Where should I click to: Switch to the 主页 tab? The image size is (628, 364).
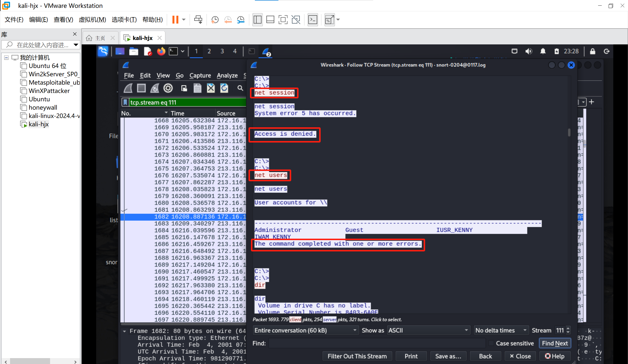pyautogui.click(x=100, y=38)
